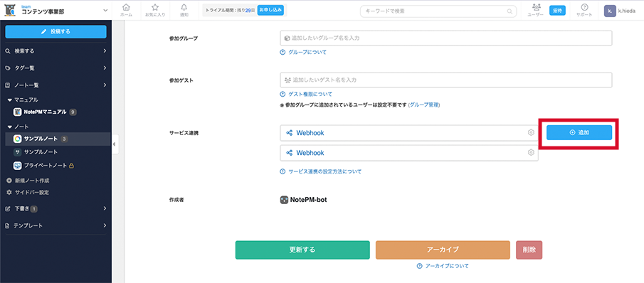Open the グループについて link
This screenshot has width=644, height=283.
[307, 53]
